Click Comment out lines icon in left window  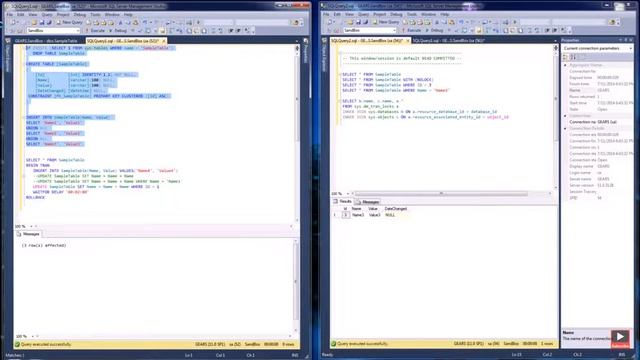coord(213,31)
